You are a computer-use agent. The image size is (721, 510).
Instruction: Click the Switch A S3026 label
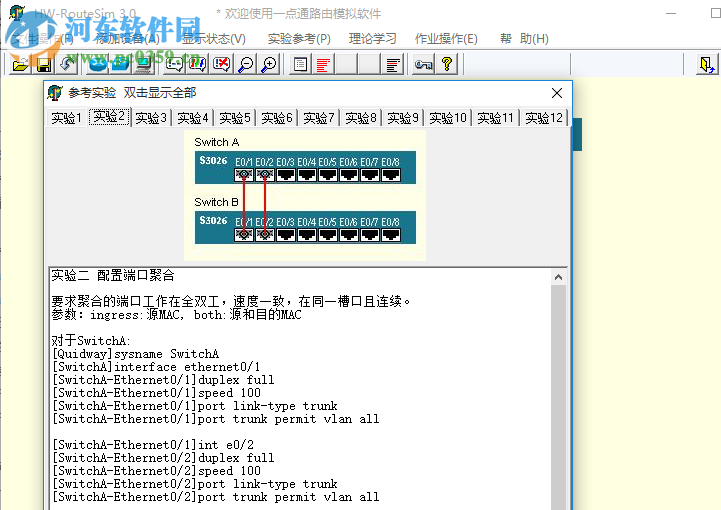213,160
